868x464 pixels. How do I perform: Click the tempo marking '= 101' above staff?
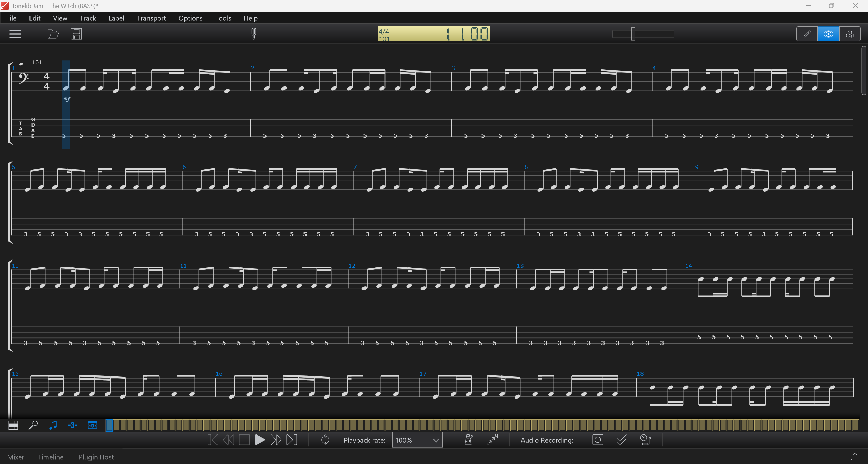tap(31, 62)
